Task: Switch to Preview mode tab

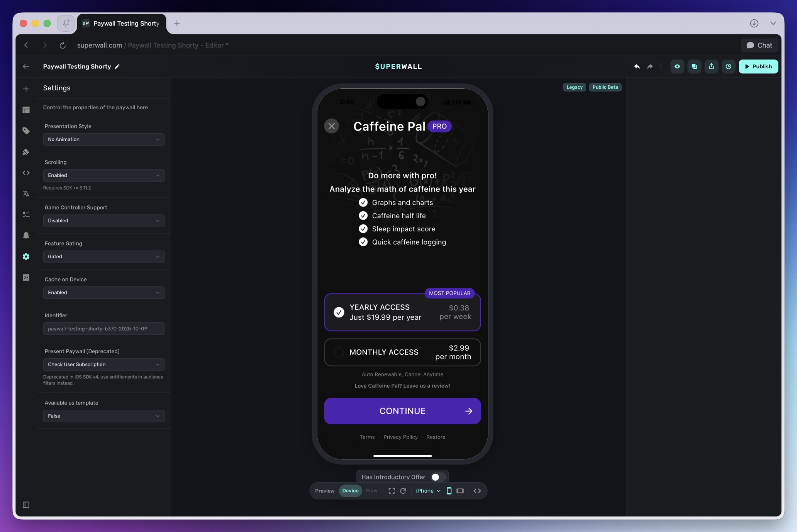Action: pyautogui.click(x=324, y=491)
